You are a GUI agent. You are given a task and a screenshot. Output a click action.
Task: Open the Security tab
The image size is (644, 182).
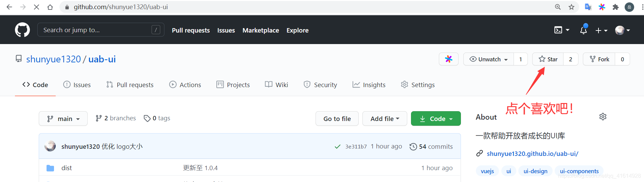coord(320,85)
